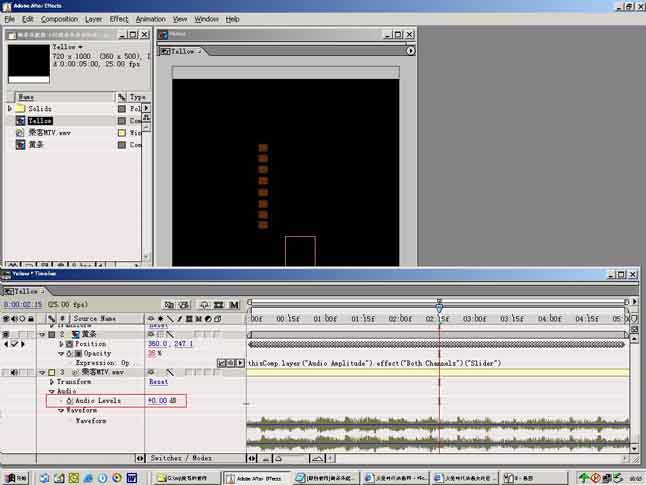
Task: Toggle the Opacity stopwatch
Action: point(69,354)
